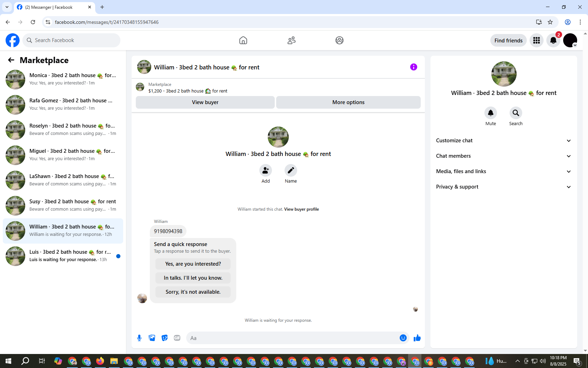
Task: Open the emoji picker smiley icon
Action: pos(403,338)
